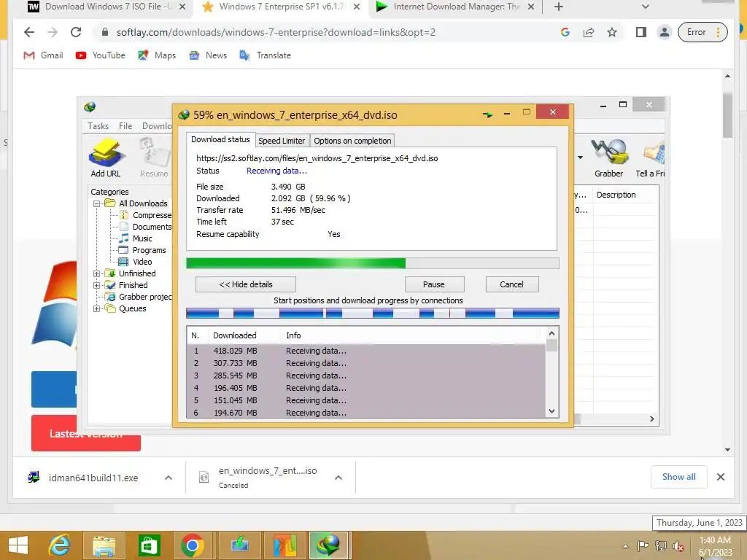This screenshot has width=747, height=560.
Task: Open YouTube bookmark
Action: tap(101, 55)
